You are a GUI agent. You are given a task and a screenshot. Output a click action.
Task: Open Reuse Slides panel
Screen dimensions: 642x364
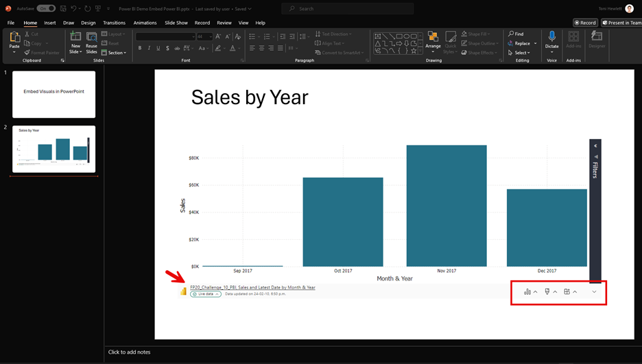(x=91, y=40)
